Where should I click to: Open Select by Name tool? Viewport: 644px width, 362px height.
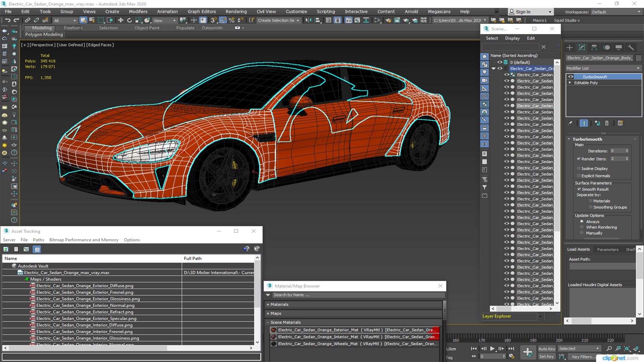pyautogui.click(x=92, y=20)
